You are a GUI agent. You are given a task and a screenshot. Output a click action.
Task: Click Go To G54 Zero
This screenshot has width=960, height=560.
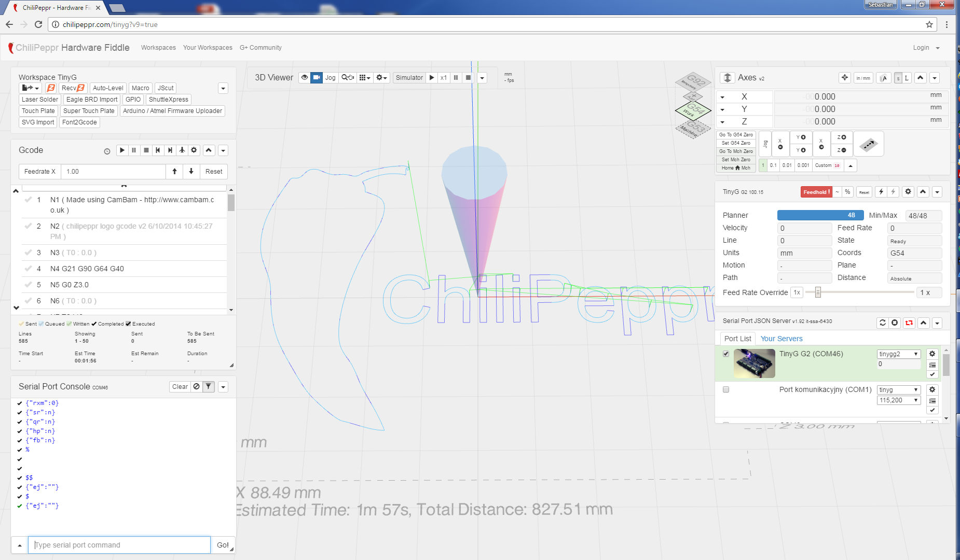[x=736, y=135]
